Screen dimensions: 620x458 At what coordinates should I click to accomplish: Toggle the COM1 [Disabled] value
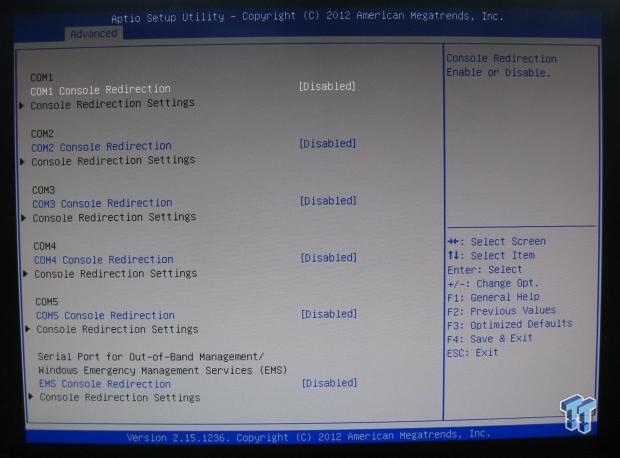tap(327, 86)
